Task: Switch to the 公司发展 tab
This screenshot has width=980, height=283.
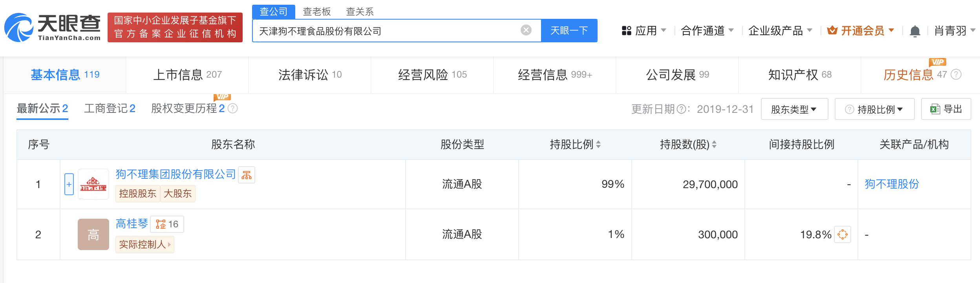Action: [677, 74]
